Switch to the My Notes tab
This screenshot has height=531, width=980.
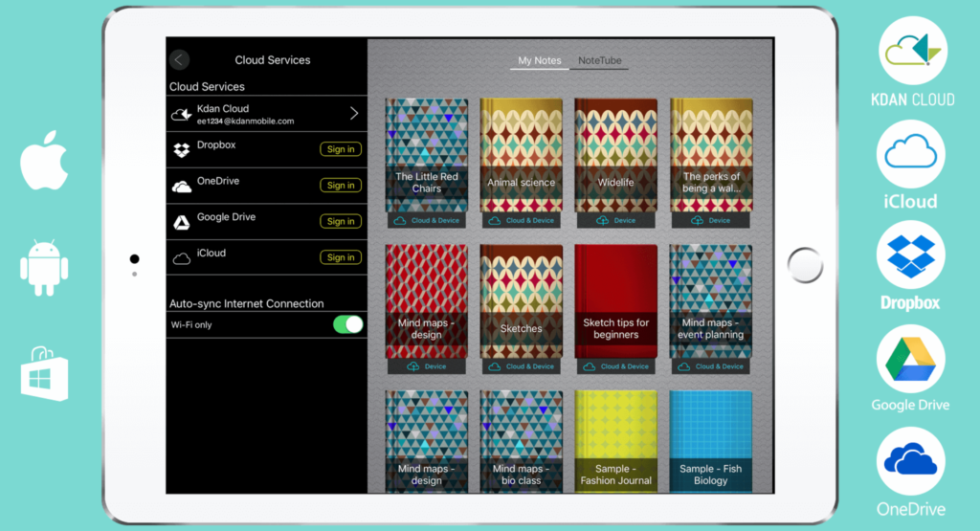point(540,60)
